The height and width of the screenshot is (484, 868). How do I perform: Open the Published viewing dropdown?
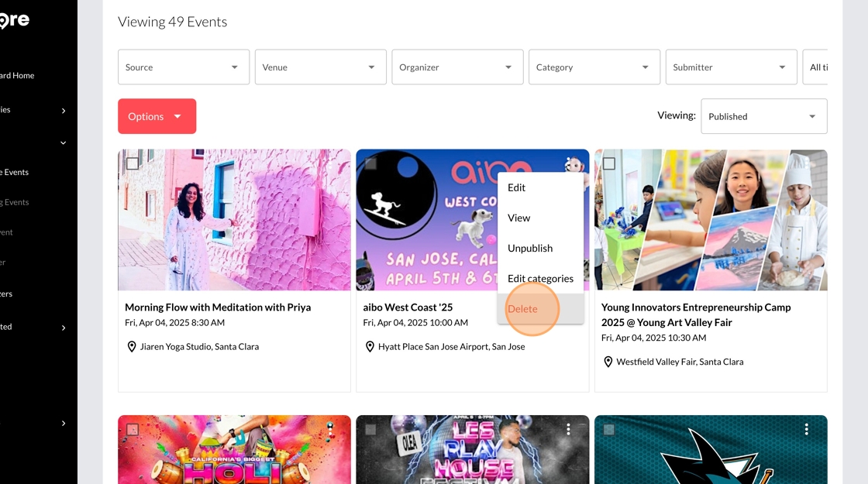(764, 116)
